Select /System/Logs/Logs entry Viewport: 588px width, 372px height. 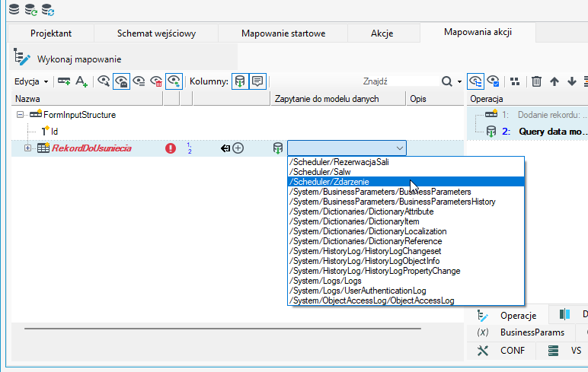tap(406, 281)
